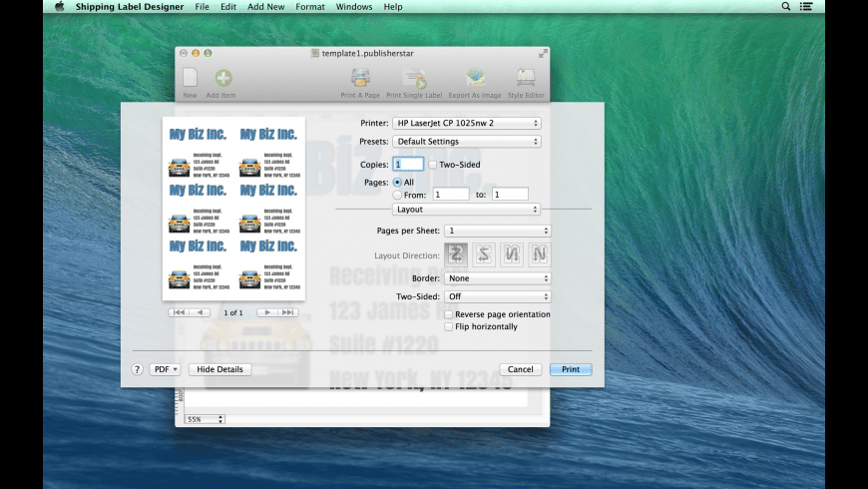Viewport: 868px width, 489px height.
Task: Open the Layout section dropdown
Action: (466, 210)
